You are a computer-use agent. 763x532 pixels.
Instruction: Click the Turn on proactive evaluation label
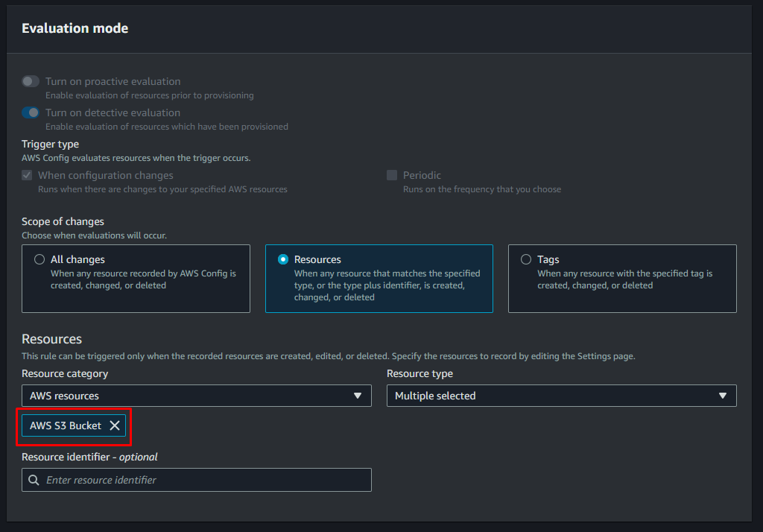coord(113,81)
